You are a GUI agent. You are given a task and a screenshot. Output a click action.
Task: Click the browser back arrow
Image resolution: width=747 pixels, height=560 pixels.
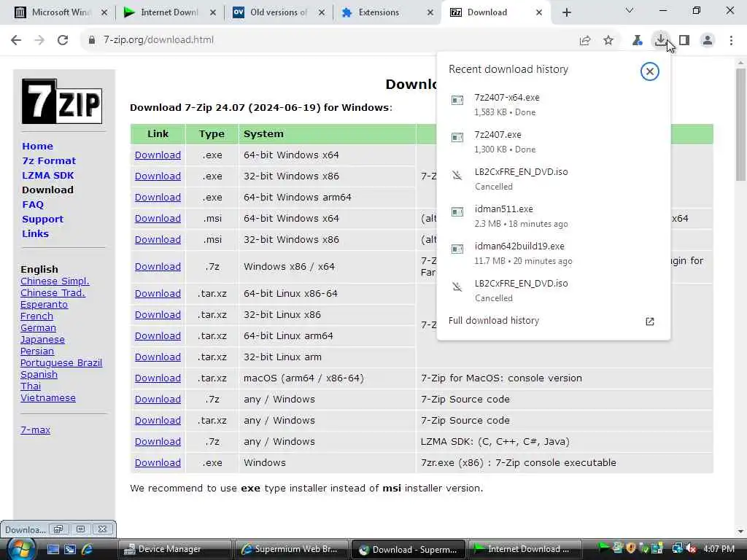(16, 40)
